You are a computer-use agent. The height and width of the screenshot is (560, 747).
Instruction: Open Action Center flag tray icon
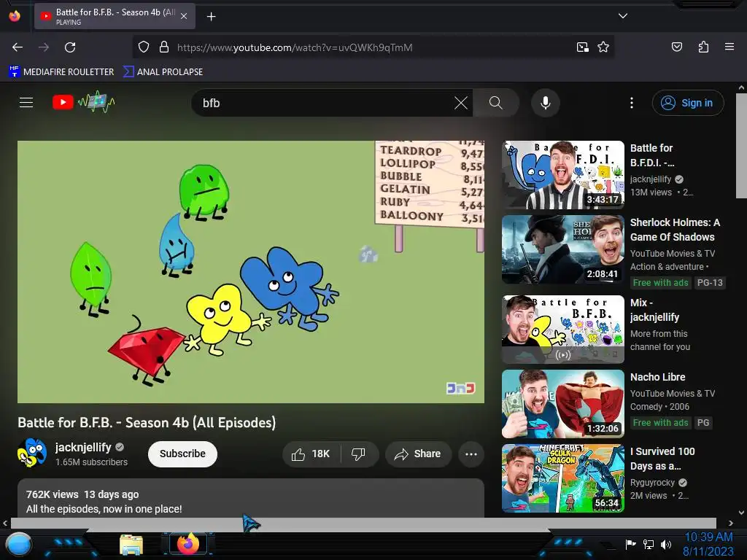[631, 544]
